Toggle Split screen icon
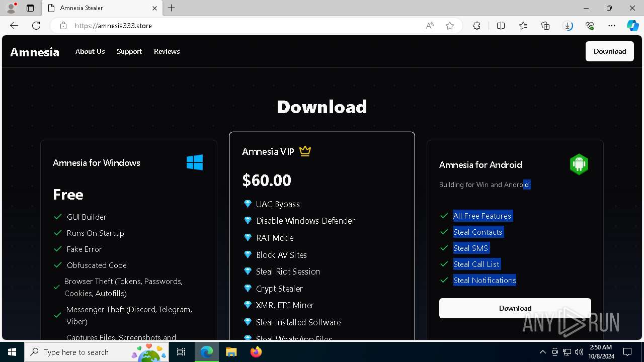Image resolution: width=644 pixels, height=362 pixels. pyautogui.click(x=501, y=26)
